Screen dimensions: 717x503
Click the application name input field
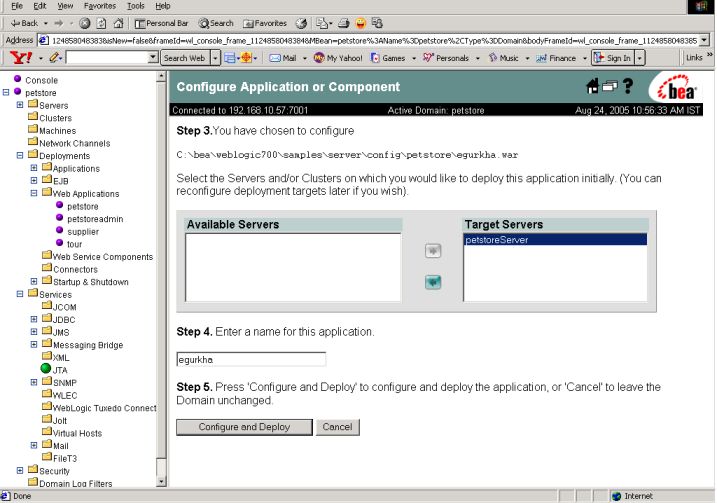pyautogui.click(x=251, y=359)
